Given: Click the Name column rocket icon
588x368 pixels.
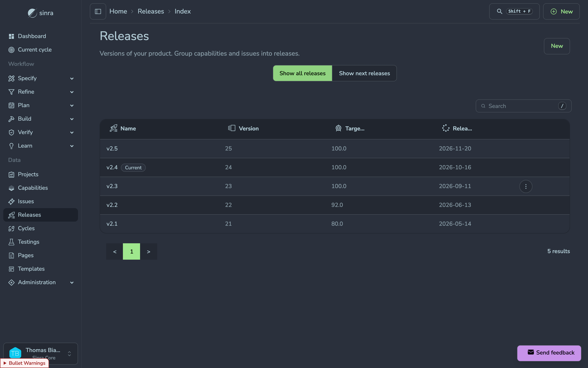Looking at the screenshot, I should click(114, 128).
